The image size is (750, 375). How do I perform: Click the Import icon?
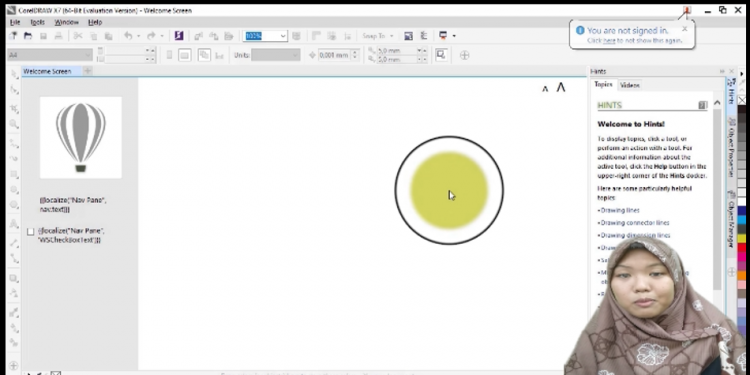point(199,36)
